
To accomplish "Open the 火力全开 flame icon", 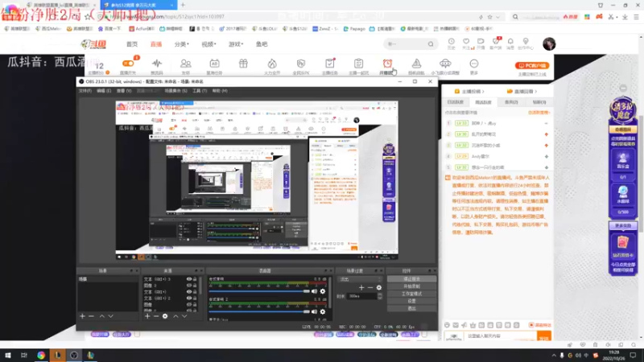I will click(272, 64).
